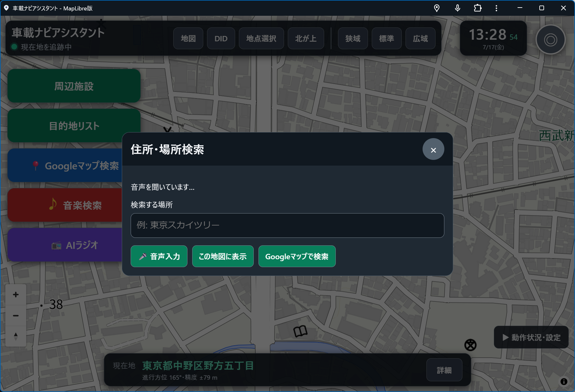
Task: Open 目的地リスト menu
Action: (x=74, y=126)
